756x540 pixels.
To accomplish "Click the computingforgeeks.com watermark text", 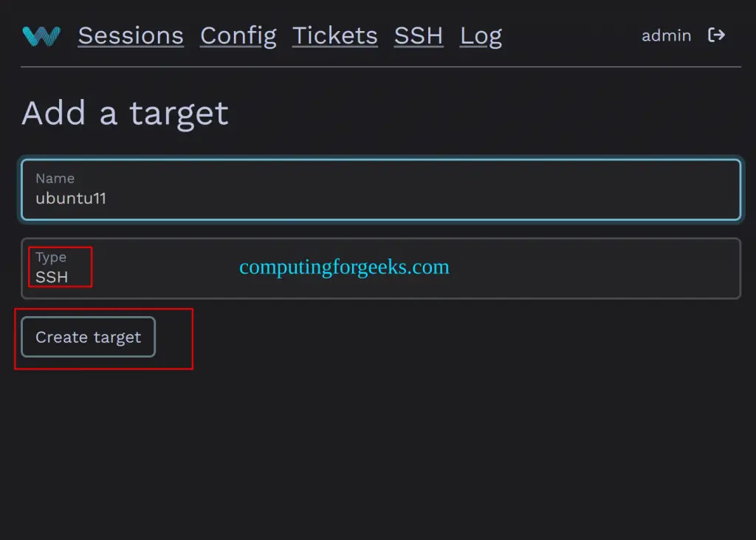I will [344, 267].
